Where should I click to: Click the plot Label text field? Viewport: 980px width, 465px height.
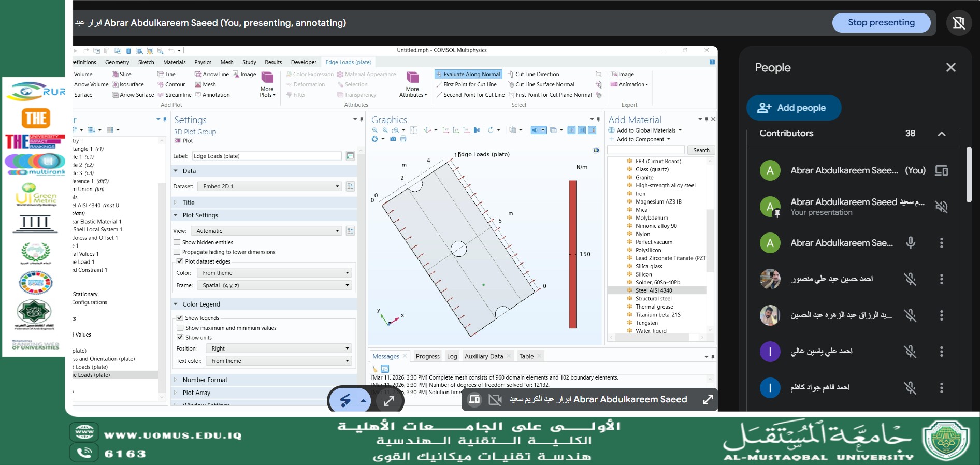pos(266,156)
